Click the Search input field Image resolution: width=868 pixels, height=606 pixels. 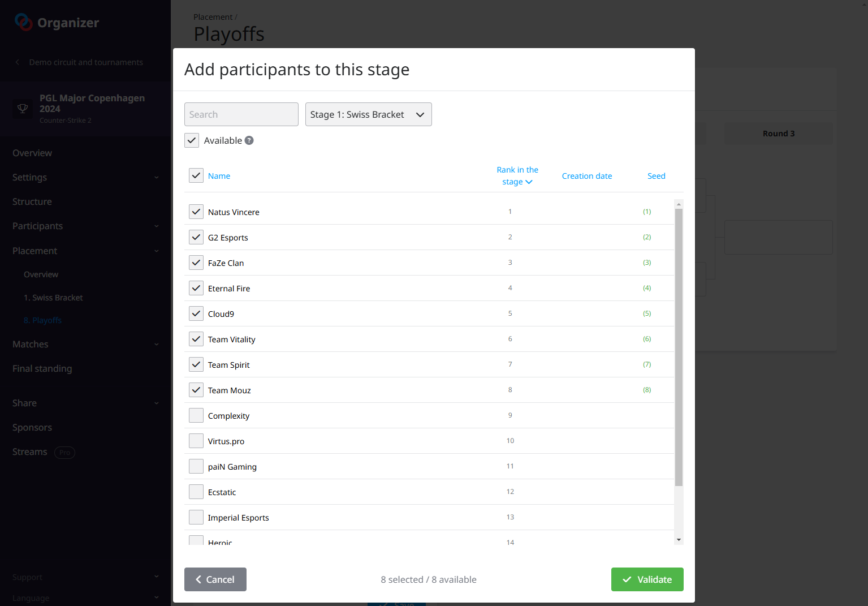(x=241, y=114)
